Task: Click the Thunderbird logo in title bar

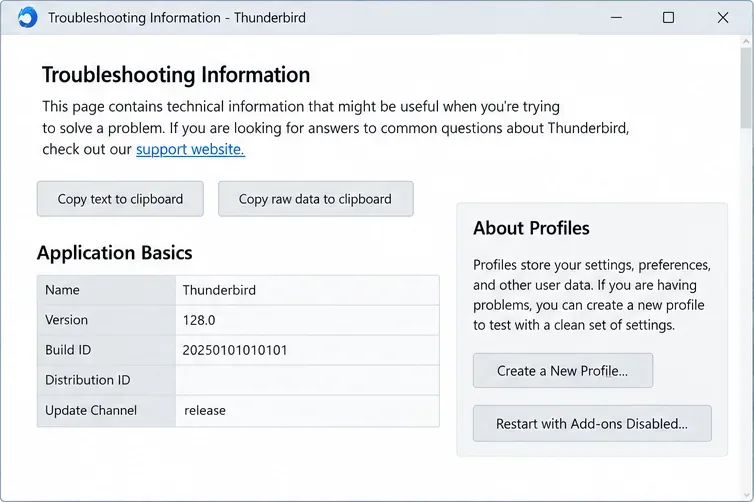Action: (x=27, y=18)
